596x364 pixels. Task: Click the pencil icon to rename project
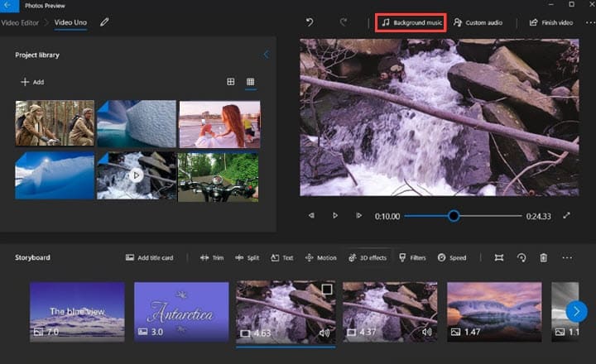(104, 22)
